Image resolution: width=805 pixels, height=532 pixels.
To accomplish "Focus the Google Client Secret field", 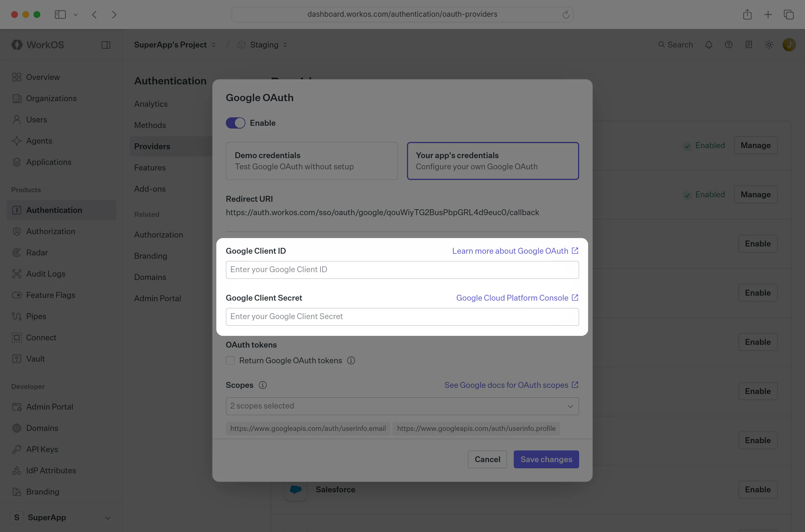I will (402, 317).
